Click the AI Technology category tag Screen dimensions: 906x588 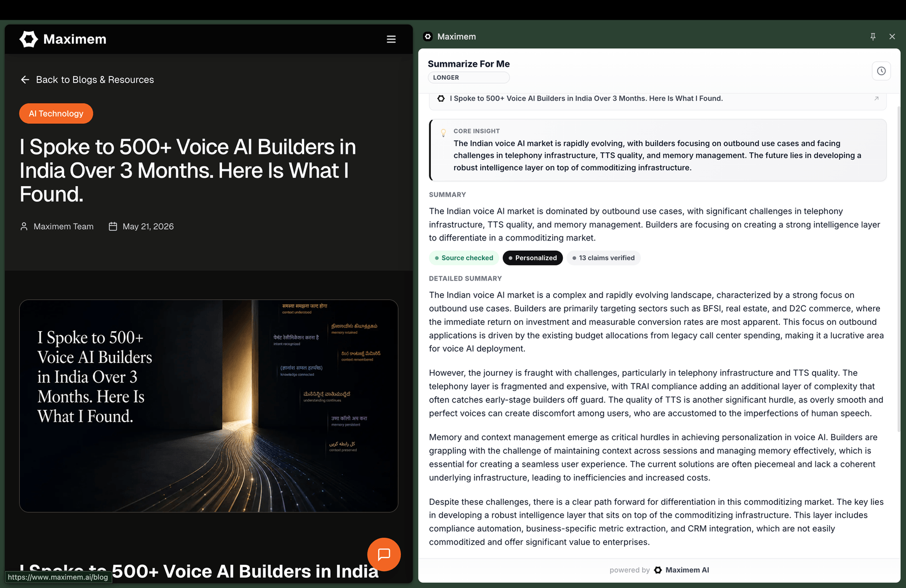[56, 113]
